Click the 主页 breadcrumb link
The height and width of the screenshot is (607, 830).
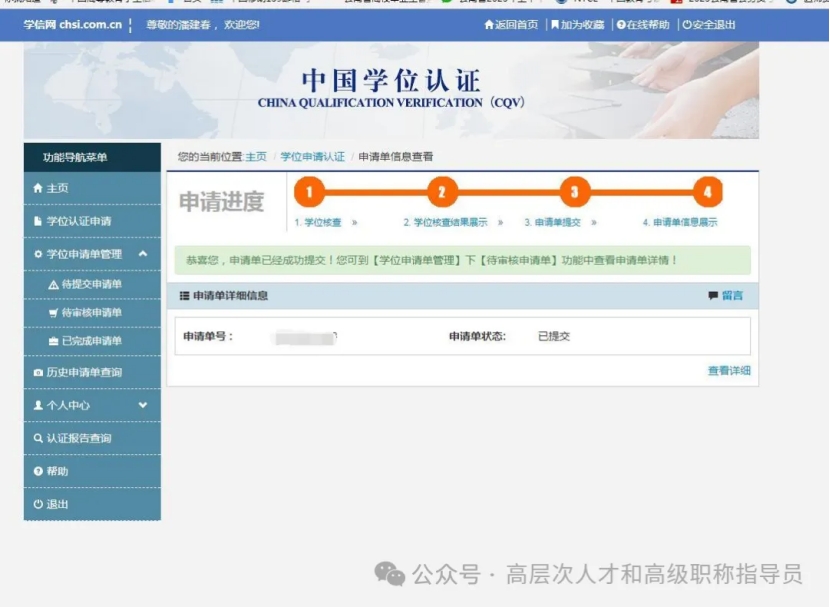(256, 157)
